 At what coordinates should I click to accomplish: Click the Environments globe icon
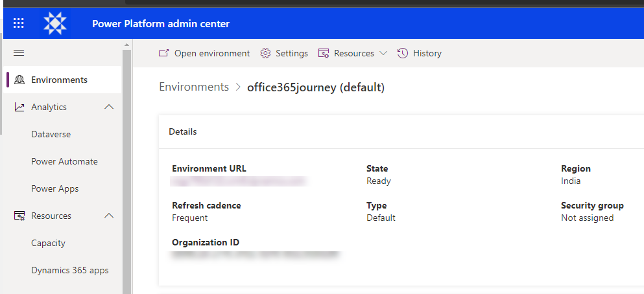(19, 80)
